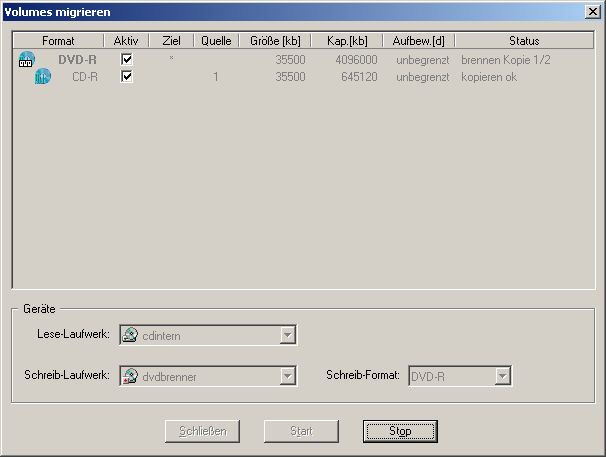606x457 pixels.
Task: Click the Schließen button
Action: tap(202, 431)
